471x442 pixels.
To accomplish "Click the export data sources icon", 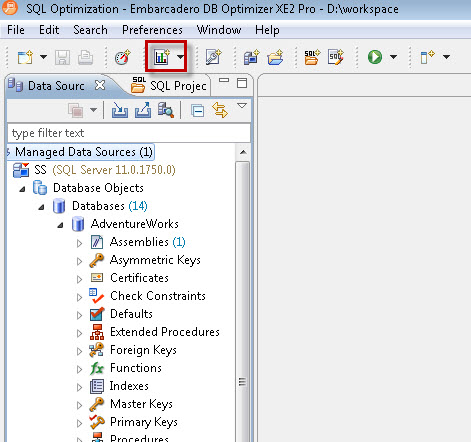I will coord(143,110).
